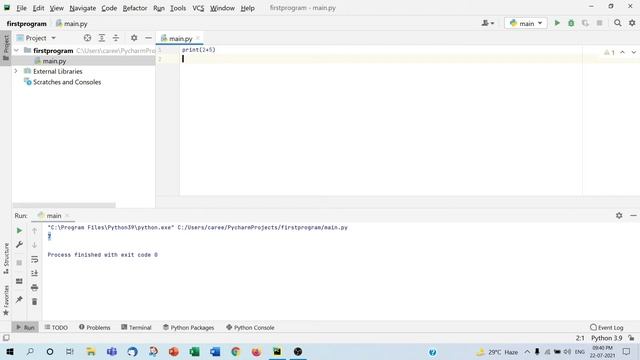Viewport: 640px width, 360px height.
Task: Click the print(2+5) code line
Action: tap(198, 49)
